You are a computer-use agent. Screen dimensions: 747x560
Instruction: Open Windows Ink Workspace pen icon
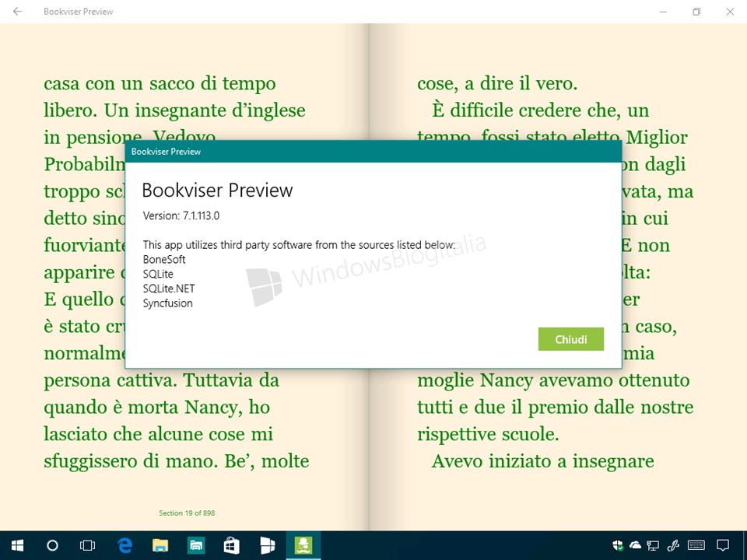tap(673, 545)
